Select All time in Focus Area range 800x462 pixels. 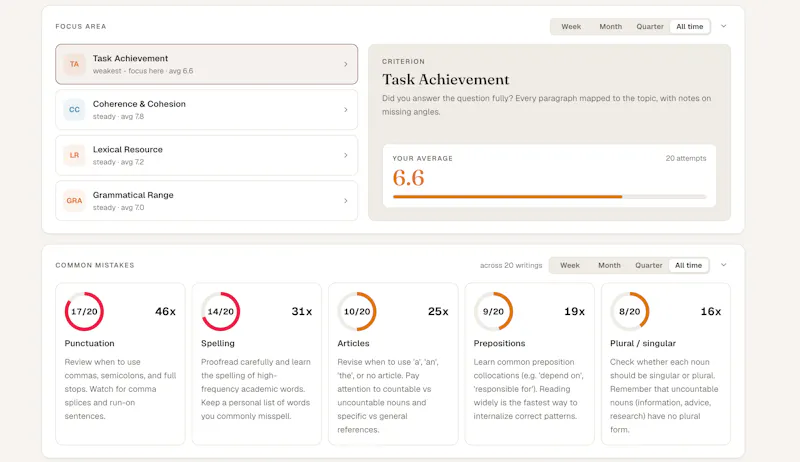coord(690,27)
